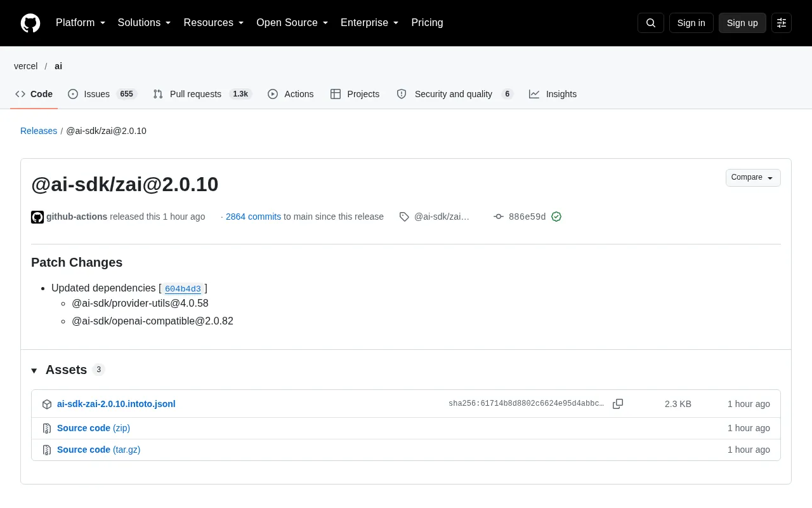This screenshot has height=508, width=812.
Task: Open commit 886e59d
Action: tap(527, 217)
